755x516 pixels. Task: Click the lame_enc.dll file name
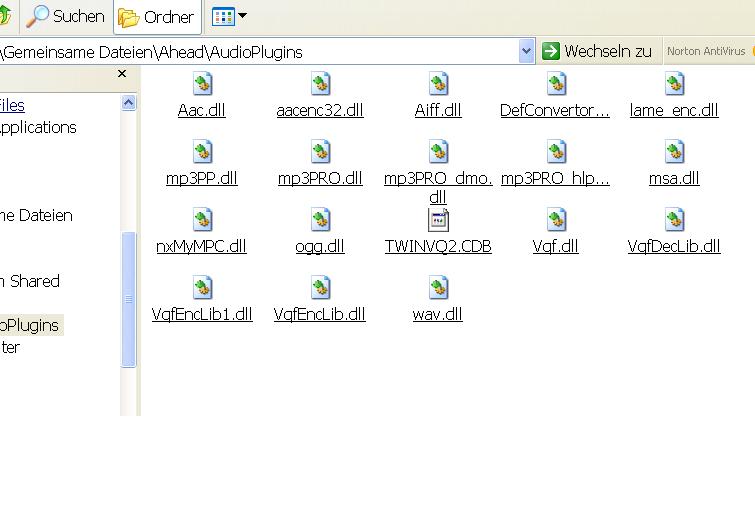pos(674,111)
